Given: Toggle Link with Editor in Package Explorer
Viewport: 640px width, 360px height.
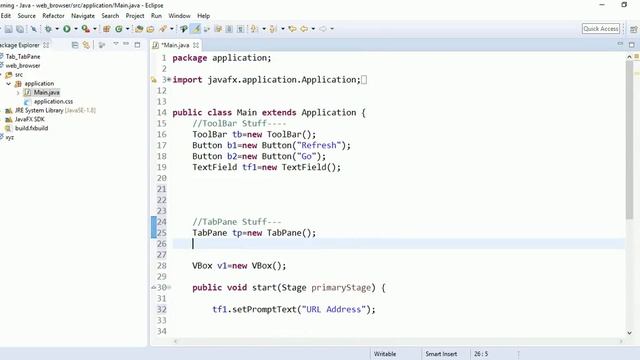Looking at the screenshot, I should [86, 45].
